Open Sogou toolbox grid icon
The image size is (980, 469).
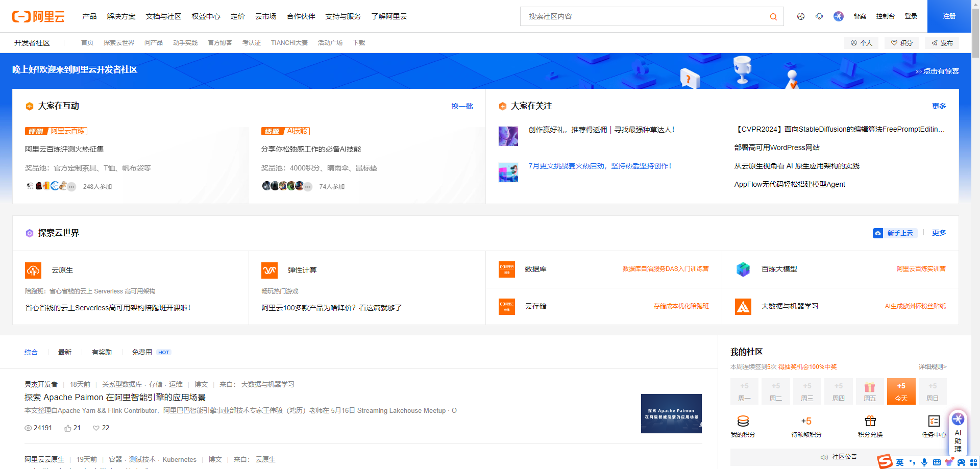coord(973,462)
